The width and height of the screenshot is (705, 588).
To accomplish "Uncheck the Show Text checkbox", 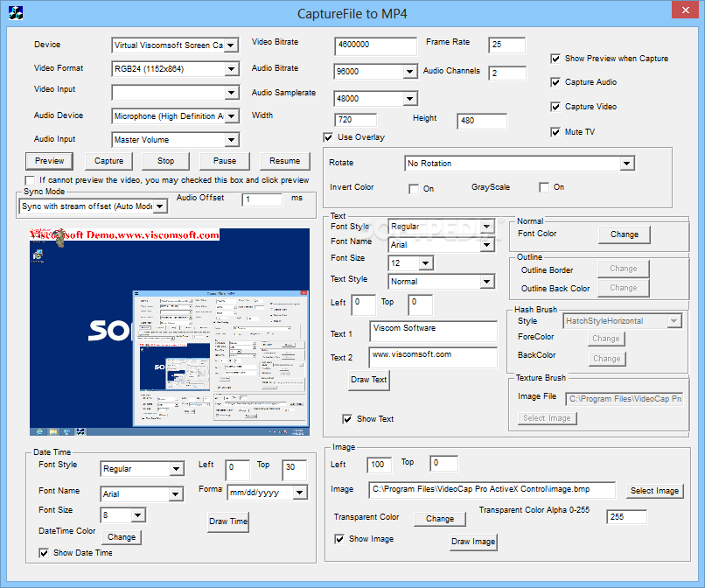I will point(347,419).
